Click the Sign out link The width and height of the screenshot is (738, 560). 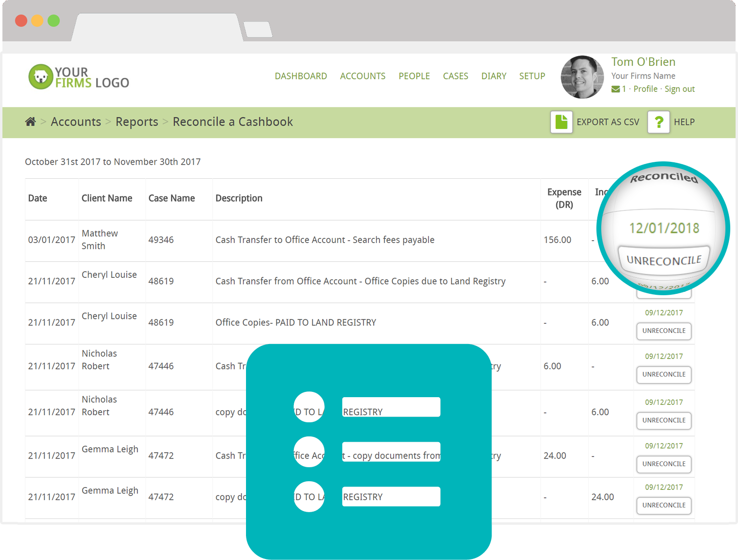[x=680, y=89]
